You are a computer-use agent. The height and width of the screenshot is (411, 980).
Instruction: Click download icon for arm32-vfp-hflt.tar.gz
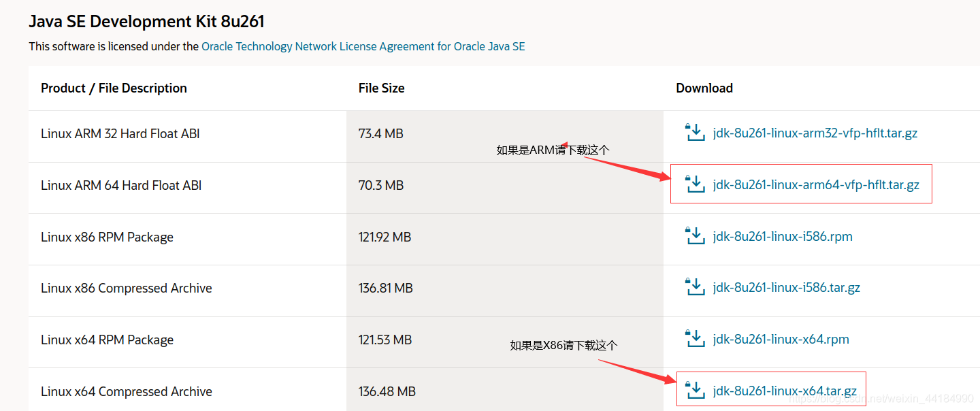pos(694,132)
